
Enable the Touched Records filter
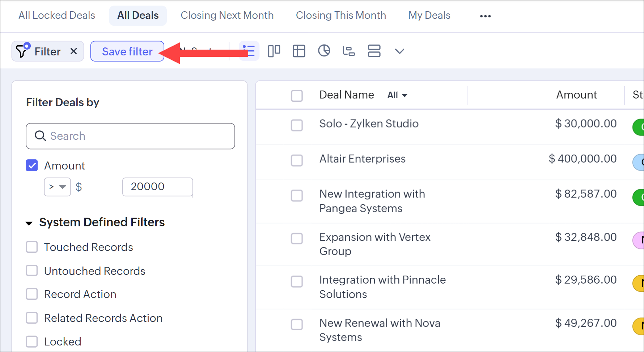point(32,247)
